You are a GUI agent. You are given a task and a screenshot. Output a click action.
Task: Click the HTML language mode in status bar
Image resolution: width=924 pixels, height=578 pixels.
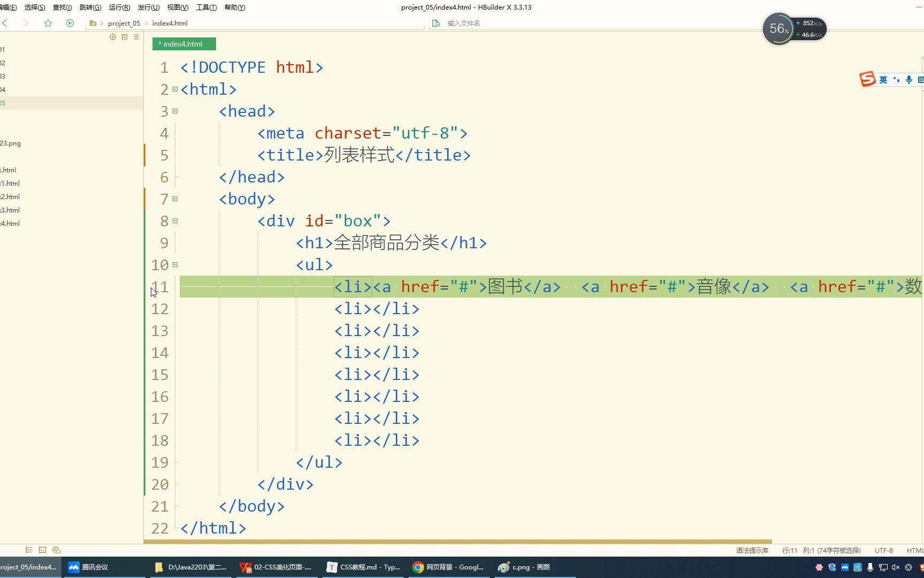915,550
